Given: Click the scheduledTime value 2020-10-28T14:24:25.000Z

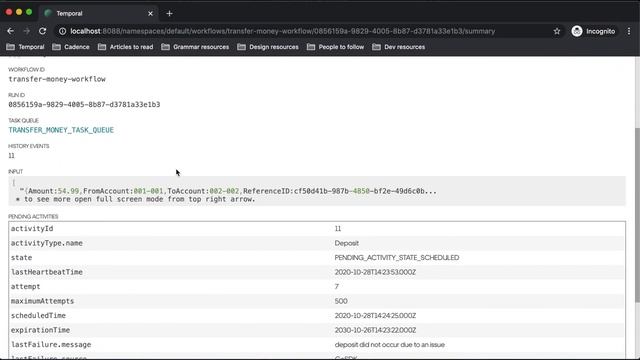Looking at the screenshot, I should click(375, 316).
